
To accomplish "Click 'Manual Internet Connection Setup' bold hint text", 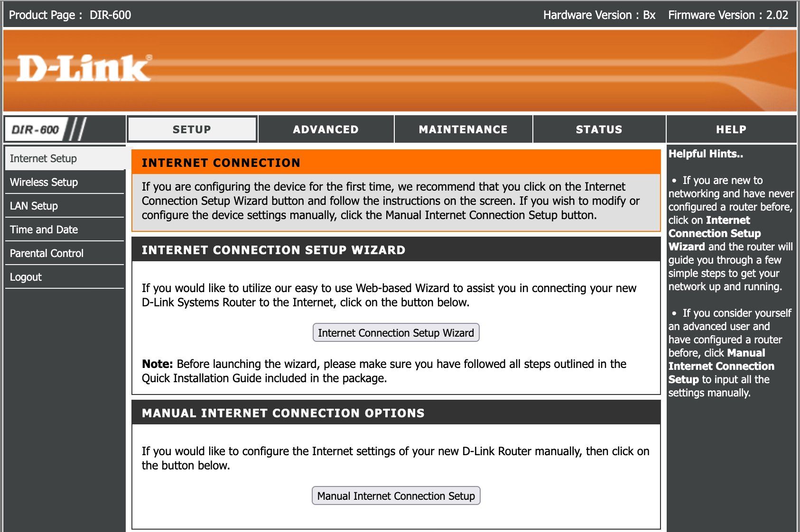I will (721, 366).
